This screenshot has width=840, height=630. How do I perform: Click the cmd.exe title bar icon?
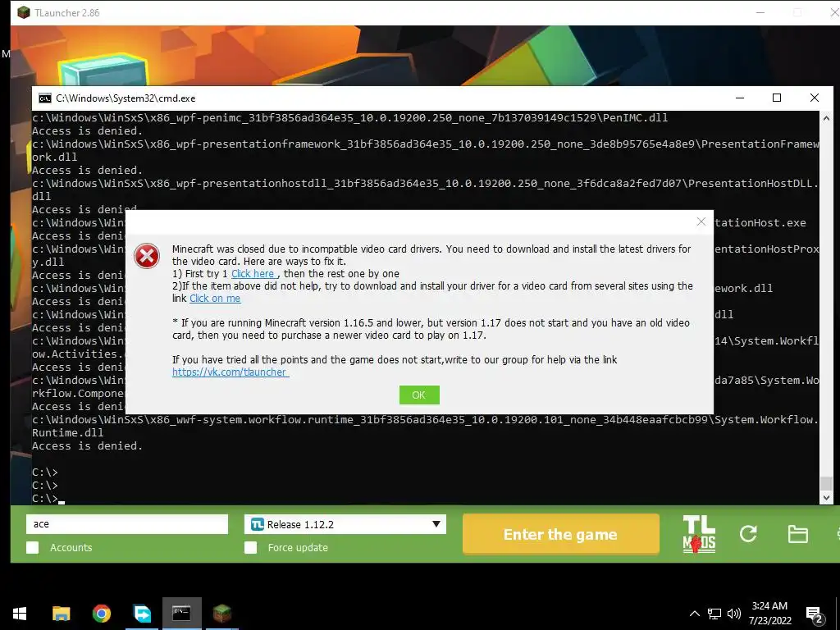pyautogui.click(x=45, y=98)
